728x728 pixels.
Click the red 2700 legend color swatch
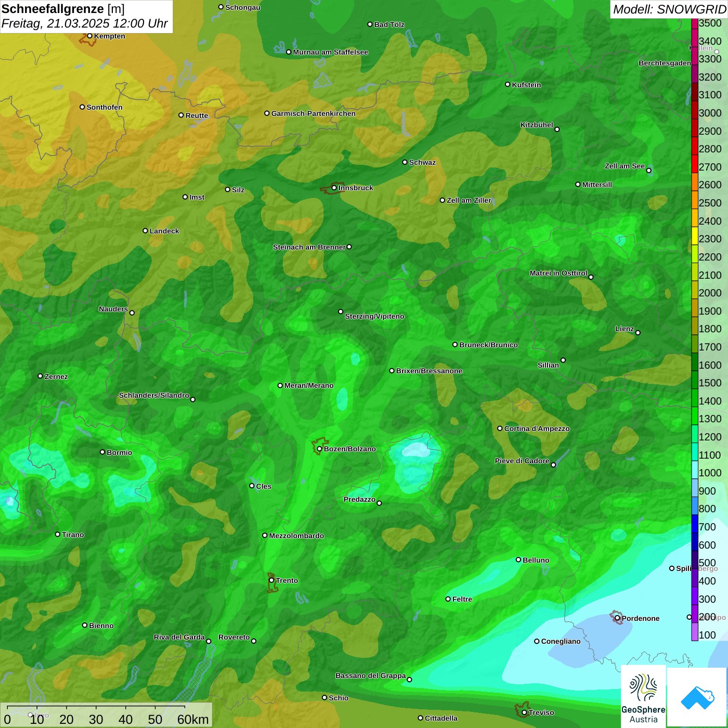[x=694, y=164]
